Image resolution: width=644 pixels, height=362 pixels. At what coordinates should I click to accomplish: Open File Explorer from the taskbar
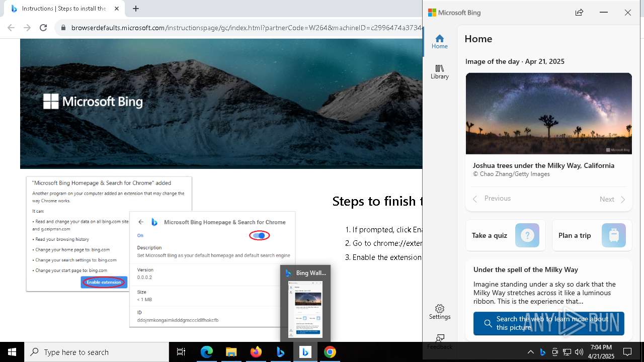click(231, 352)
